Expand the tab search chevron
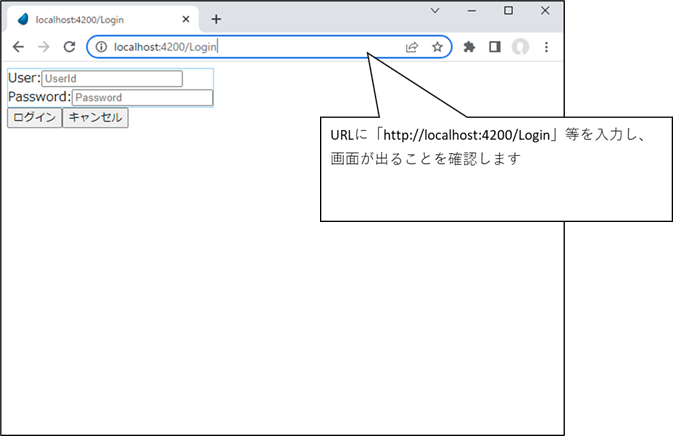The width and height of the screenshot is (673, 436). pos(435,10)
